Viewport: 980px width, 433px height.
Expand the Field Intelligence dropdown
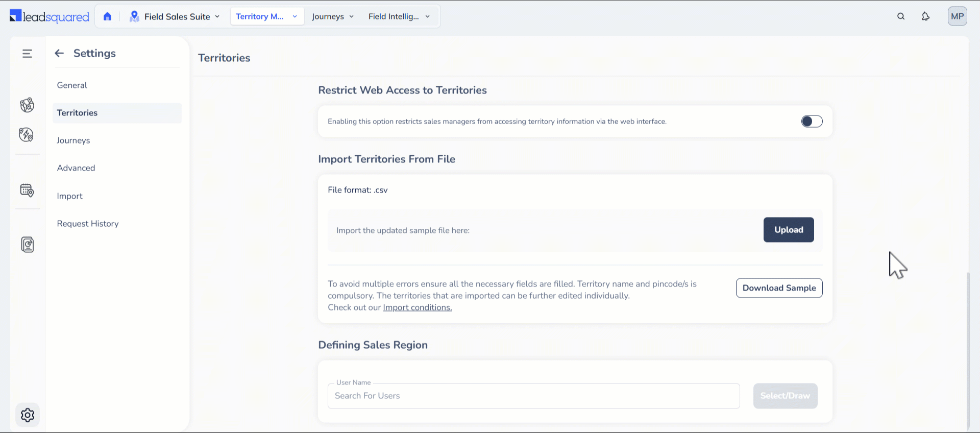399,16
